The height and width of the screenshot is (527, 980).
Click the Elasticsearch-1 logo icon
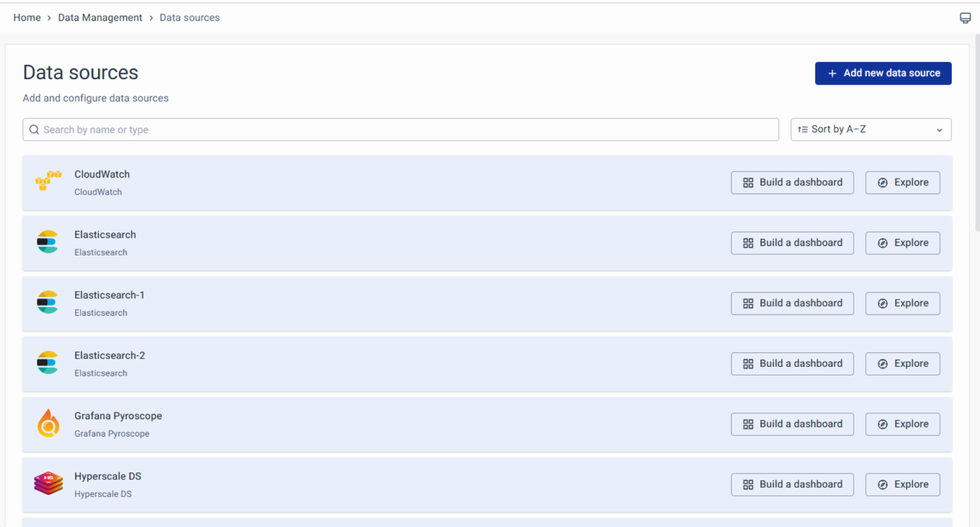tap(48, 303)
